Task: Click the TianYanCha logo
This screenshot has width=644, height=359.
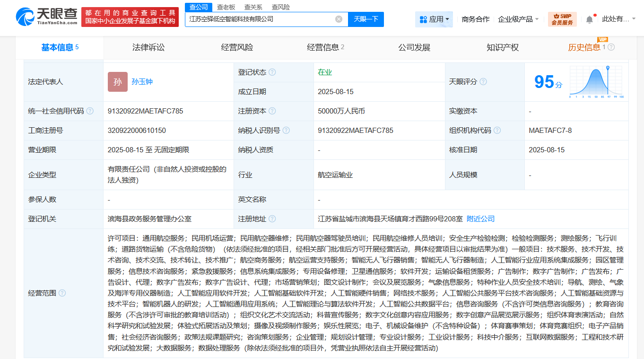Action: point(46,17)
